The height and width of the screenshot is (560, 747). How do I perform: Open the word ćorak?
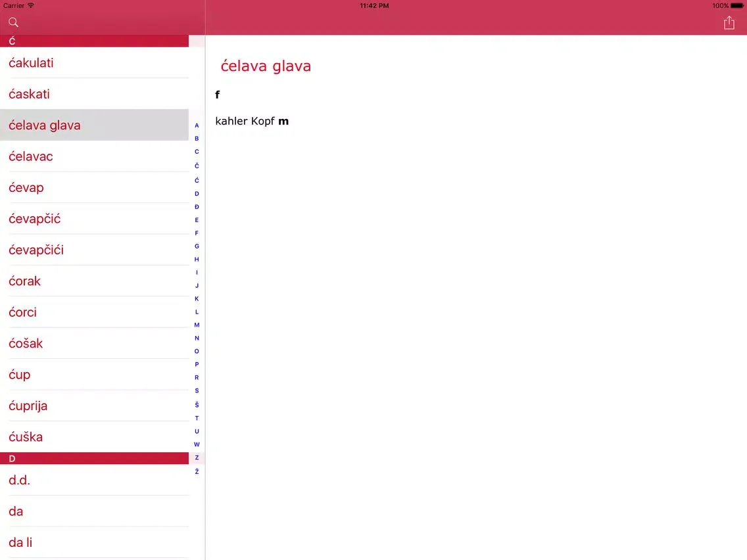94,281
